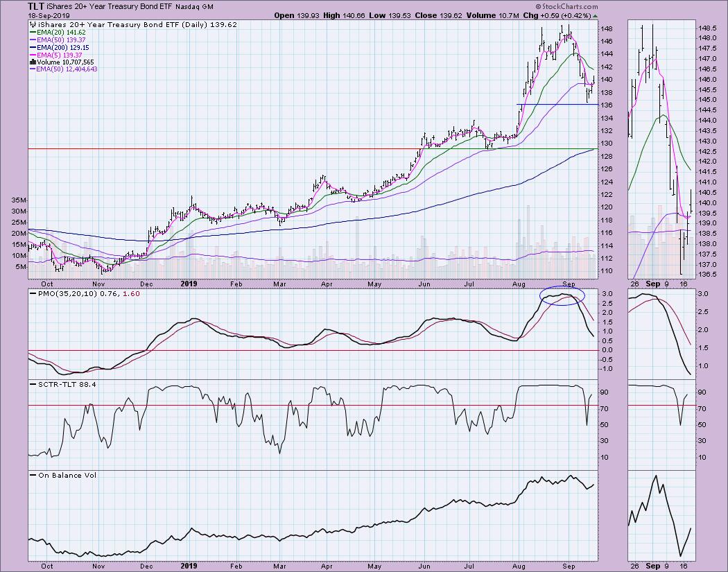This screenshot has height=572, width=728.
Task: Click the TLT ticker symbol heading
Action: click(x=37, y=6)
